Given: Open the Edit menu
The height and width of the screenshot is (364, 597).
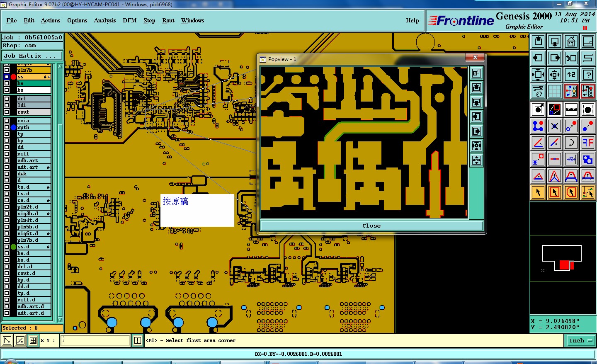Looking at the screenshot, I should pos(29,20).
